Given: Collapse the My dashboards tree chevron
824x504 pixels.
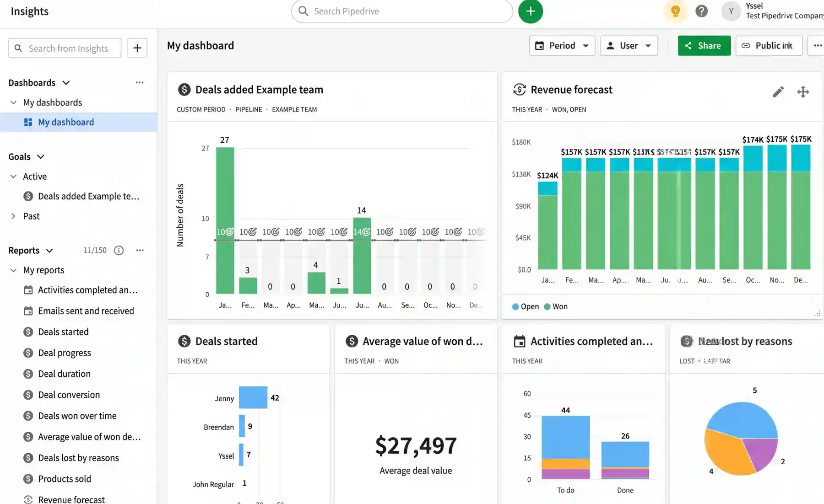Looking at the screenshot, I should click(x=13, y=102).
